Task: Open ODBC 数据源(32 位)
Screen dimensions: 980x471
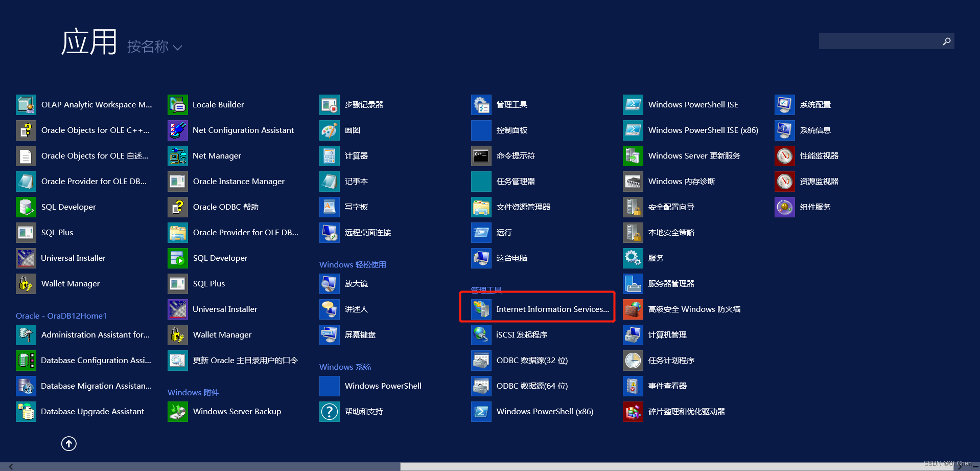Action: pos(520,361)
